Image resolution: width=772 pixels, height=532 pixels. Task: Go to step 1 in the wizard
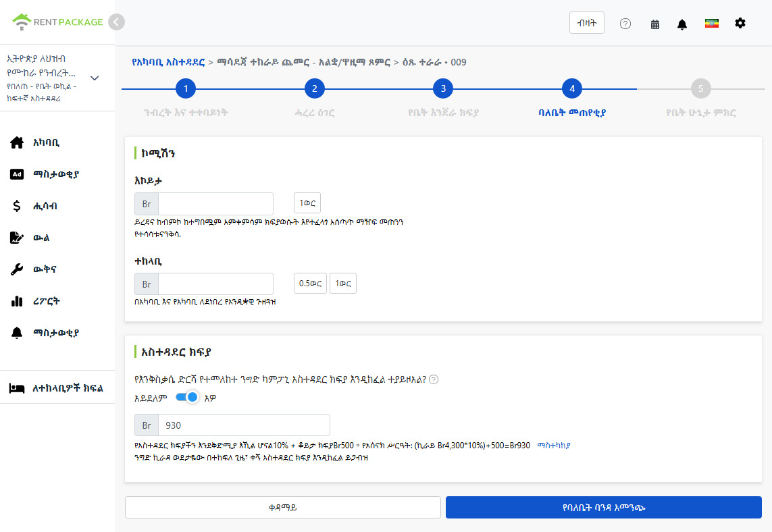click(x=186, y=88)
